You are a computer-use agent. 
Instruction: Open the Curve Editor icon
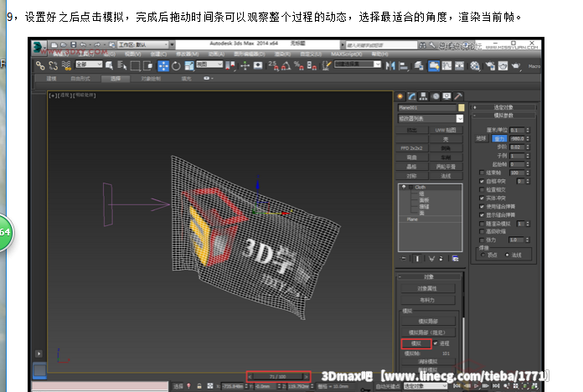point(446,66)
